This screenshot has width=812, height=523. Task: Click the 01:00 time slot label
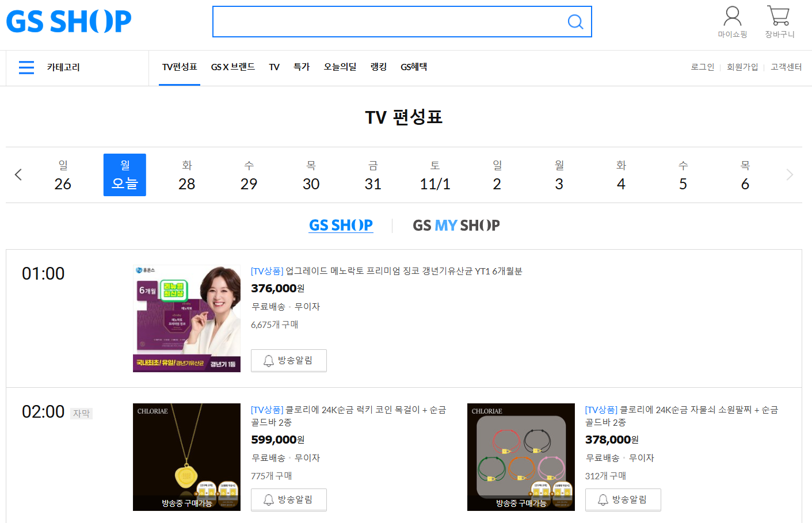tap(43, 273)
